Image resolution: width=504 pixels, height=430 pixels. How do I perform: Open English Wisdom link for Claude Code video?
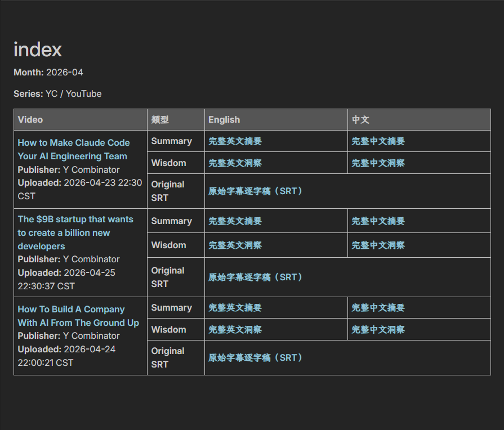click(x=235, y=163)
